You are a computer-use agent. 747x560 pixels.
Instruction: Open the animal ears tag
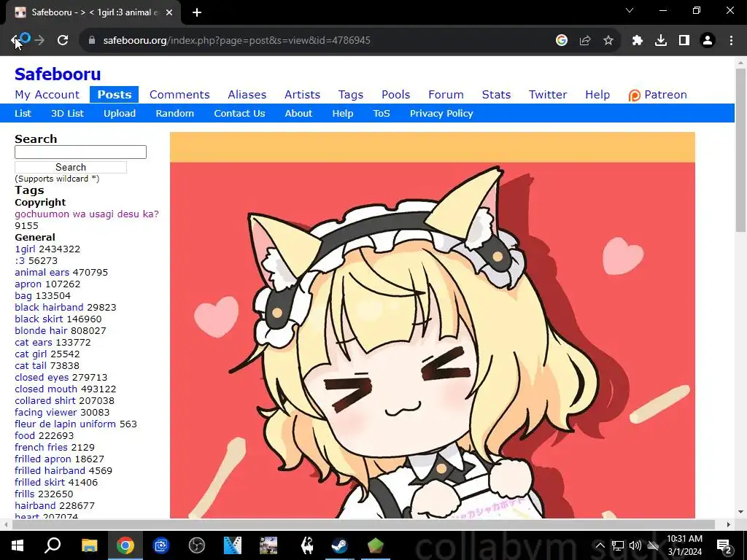point(42,273)
